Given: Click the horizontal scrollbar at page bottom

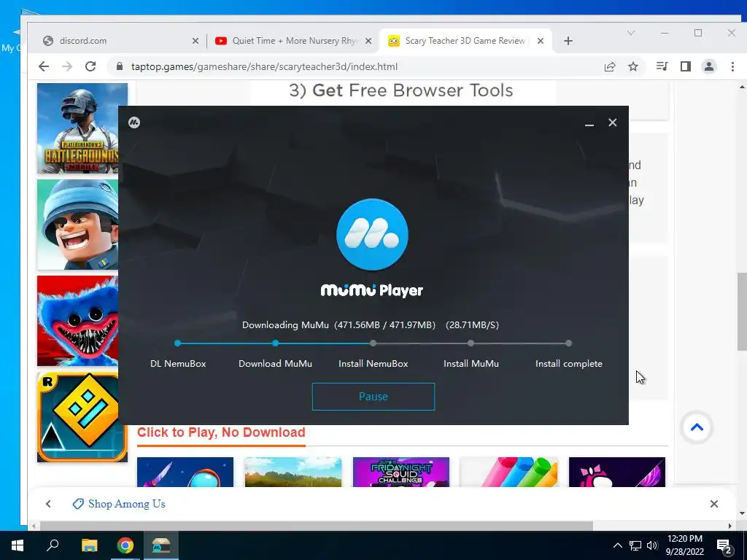Looking at the screenshot, I should click(317, 526).
